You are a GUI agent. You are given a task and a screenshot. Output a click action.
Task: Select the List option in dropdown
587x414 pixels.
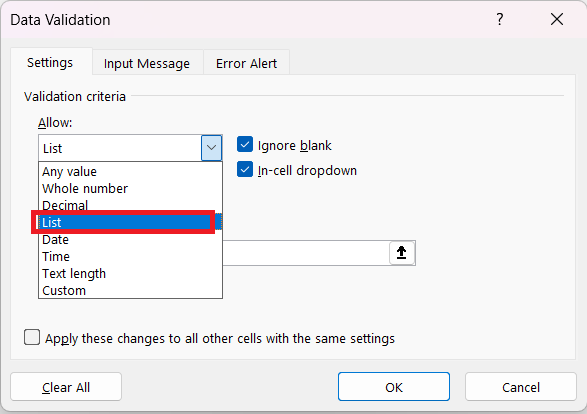130,222
